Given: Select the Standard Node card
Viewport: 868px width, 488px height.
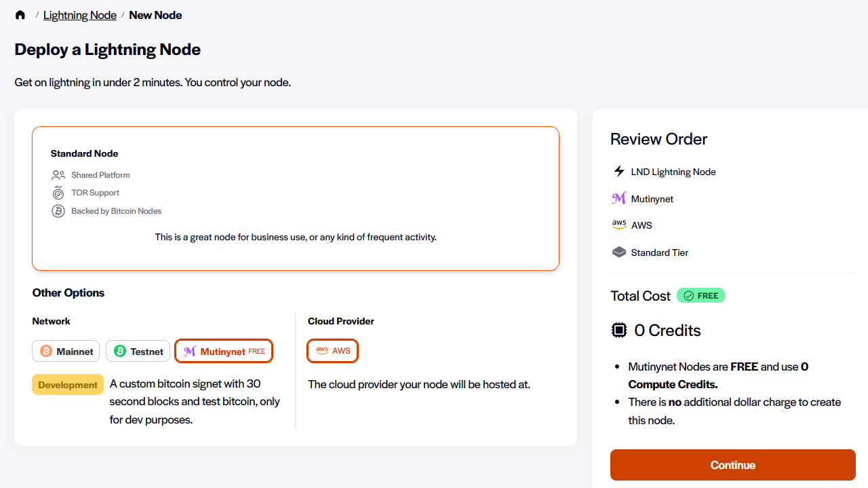Looking at the screenshot, I should 296,198.
